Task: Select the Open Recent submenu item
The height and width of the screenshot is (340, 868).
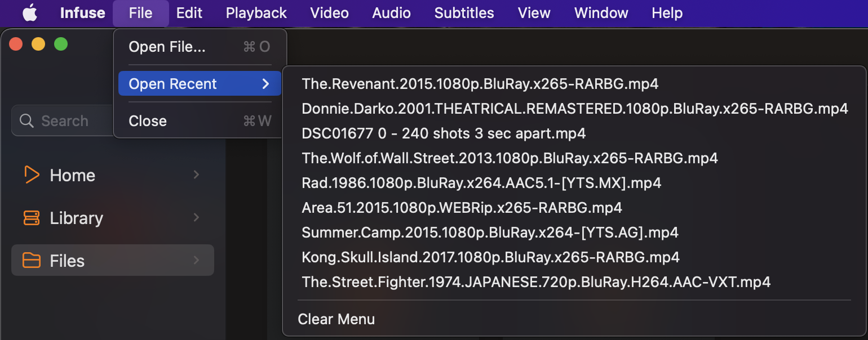Action: point(200,84)
